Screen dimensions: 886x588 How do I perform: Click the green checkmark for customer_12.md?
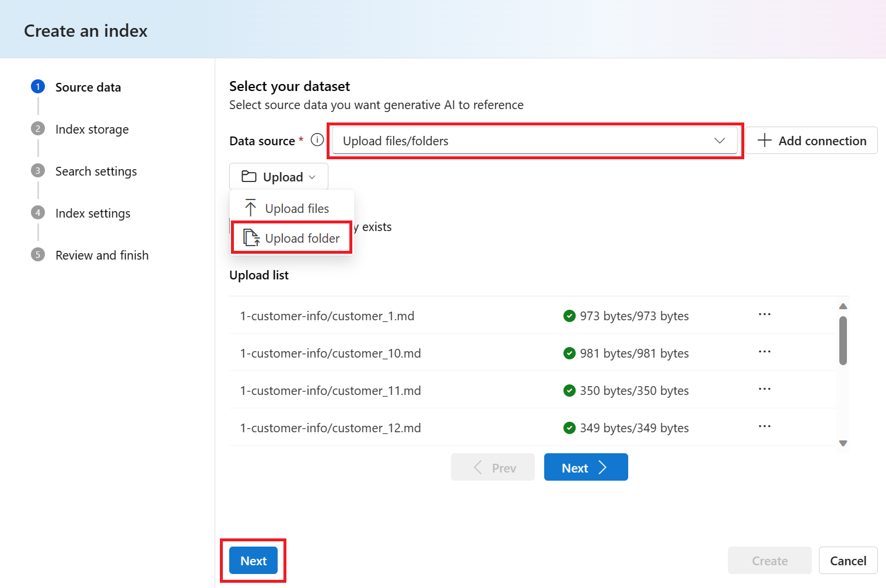click(x=570, y=428)
